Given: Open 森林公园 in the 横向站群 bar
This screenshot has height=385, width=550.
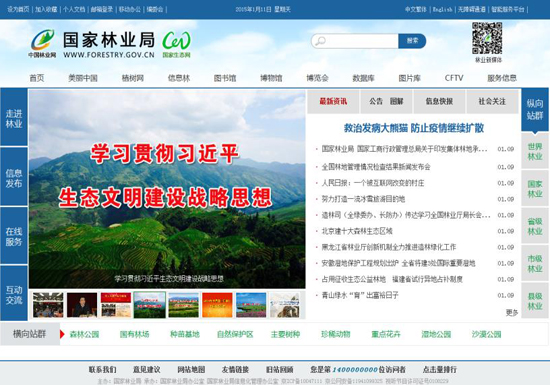Looking at the screenshot, I should pyautogui.click(x=84, y=334).
